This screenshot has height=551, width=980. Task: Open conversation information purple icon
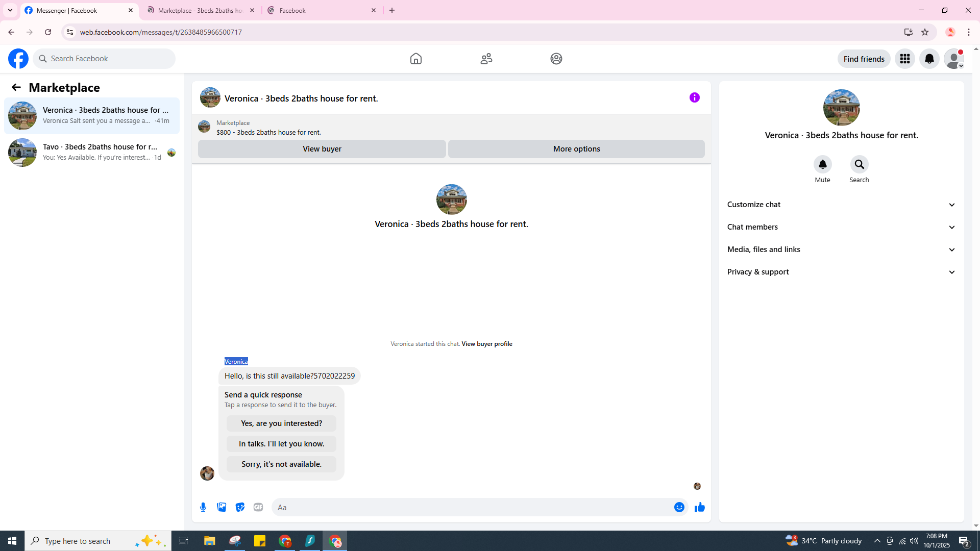coord(695,97)
